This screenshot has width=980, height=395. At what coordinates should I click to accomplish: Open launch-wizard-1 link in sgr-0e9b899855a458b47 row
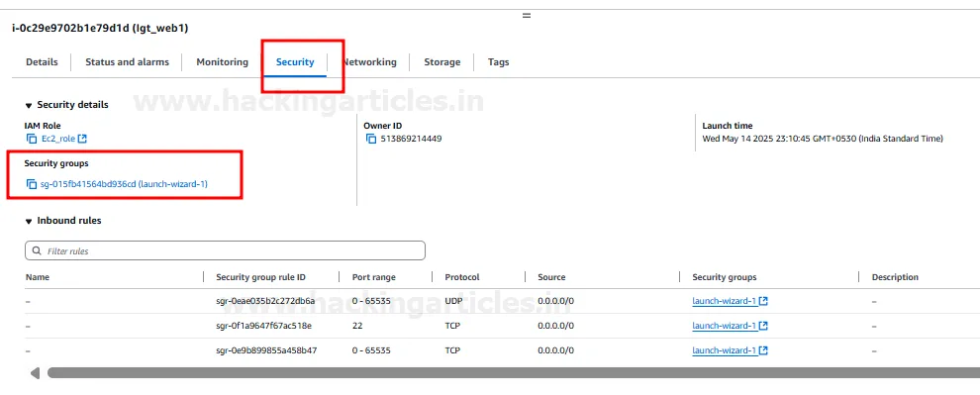pyautogui.click(x=725, y=350)
